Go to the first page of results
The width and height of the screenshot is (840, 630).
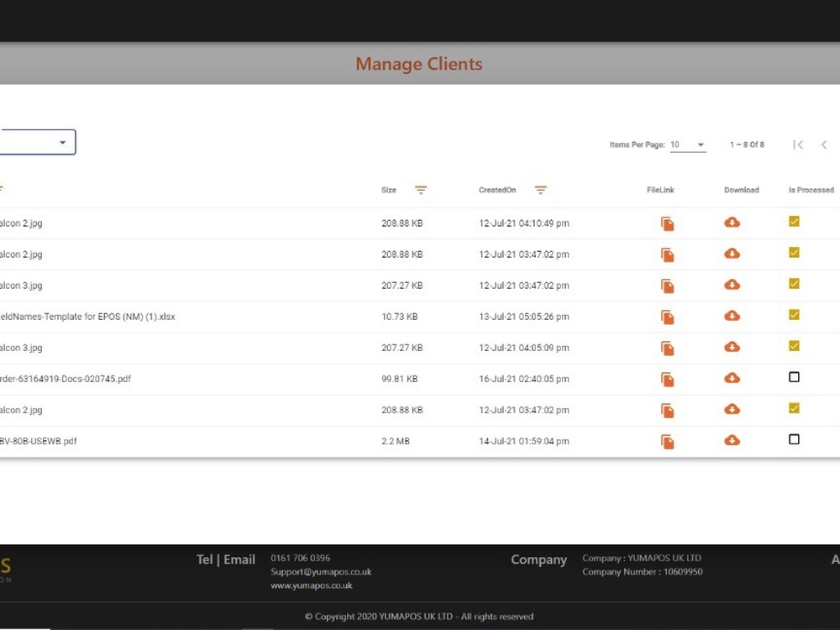coord(798,144)
